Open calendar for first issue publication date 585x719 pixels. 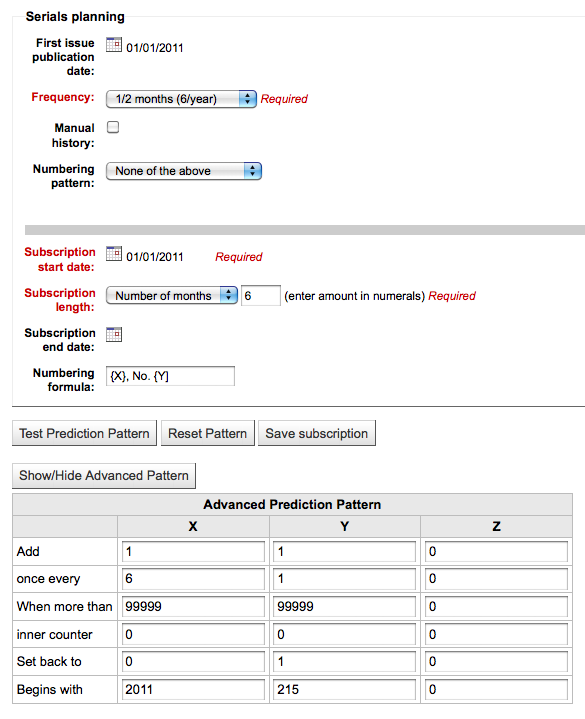[x=114, y=45]
